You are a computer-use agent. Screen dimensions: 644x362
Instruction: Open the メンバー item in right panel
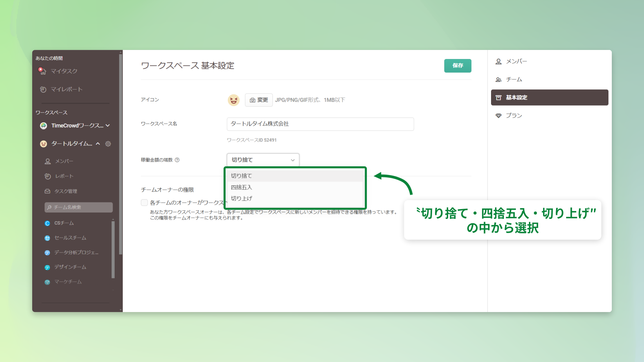[x=516, y=61]
